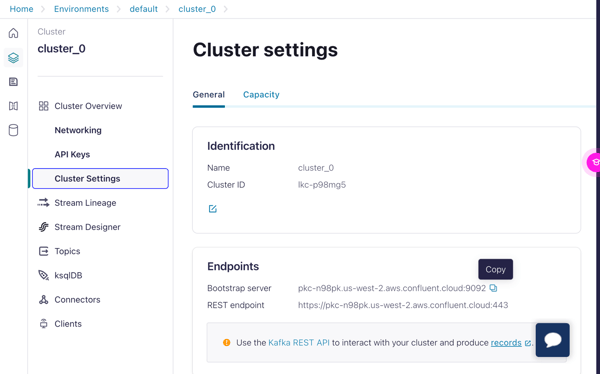Click the cylinder database icon in rail
Image resolution: width=600 pixels, height=374 pixels.
pyautogui.click(x=13, y=130)
